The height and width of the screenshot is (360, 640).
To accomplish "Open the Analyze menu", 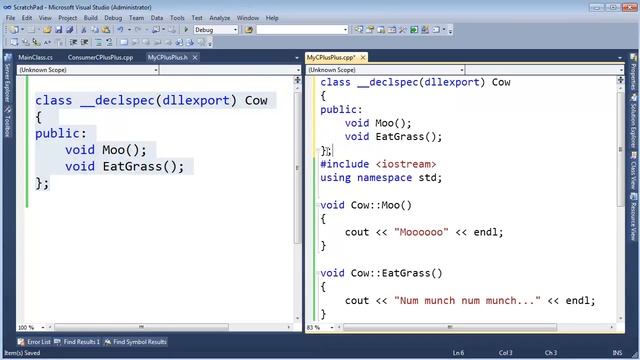I will tap(220, 18).
